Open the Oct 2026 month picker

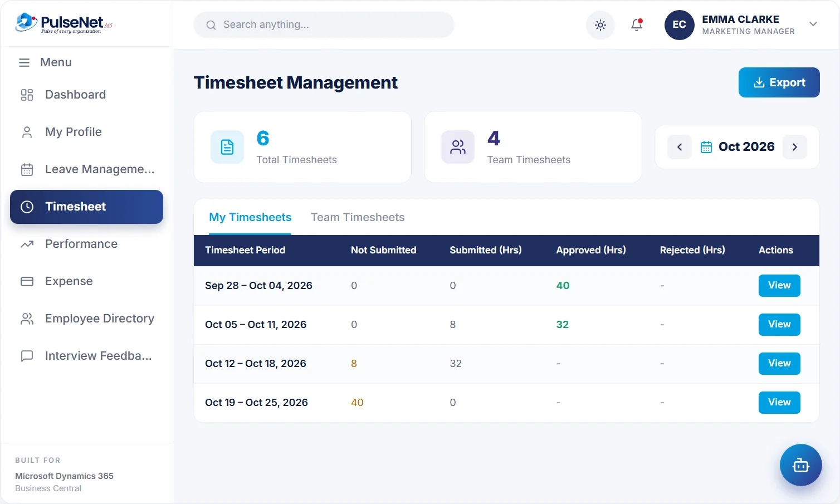tap(738, 146)
